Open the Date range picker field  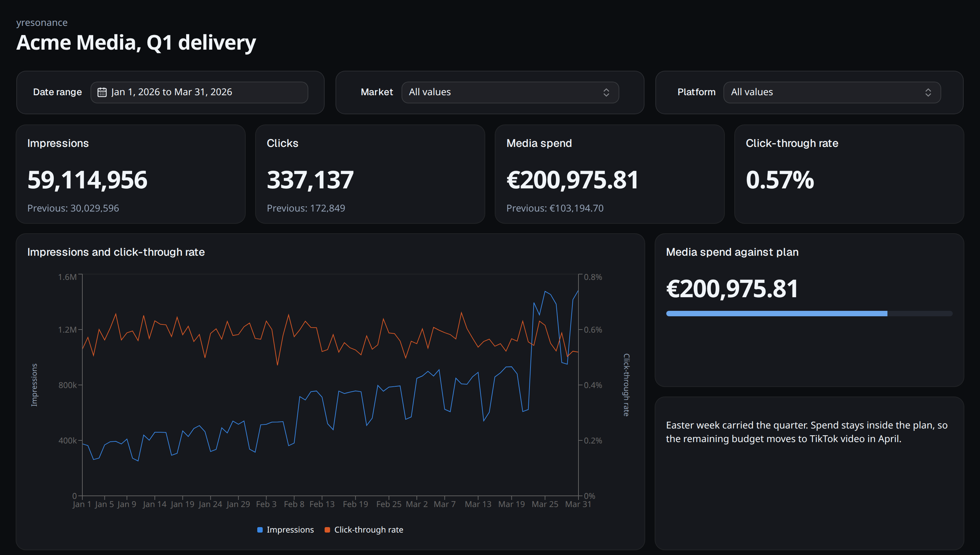(199, 92)
